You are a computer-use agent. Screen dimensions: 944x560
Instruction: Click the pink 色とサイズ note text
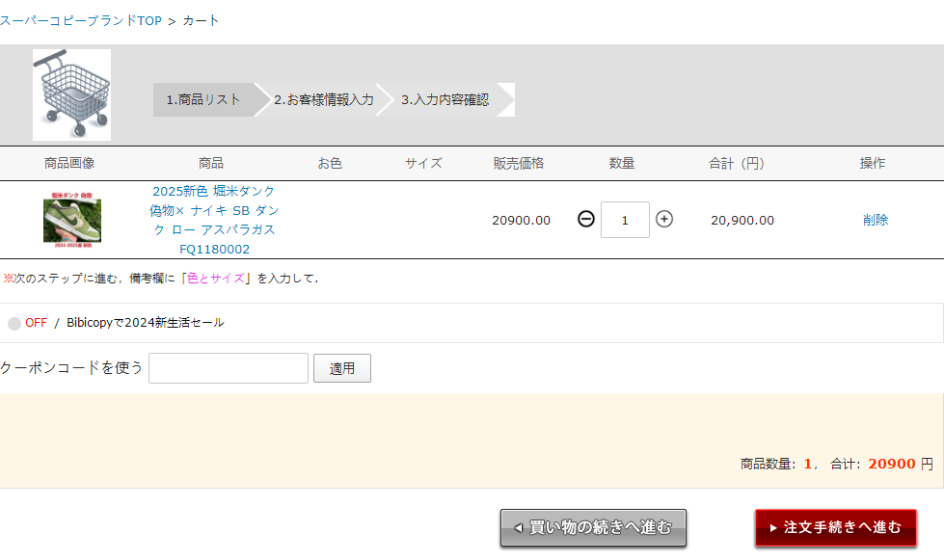pos(216,278)
